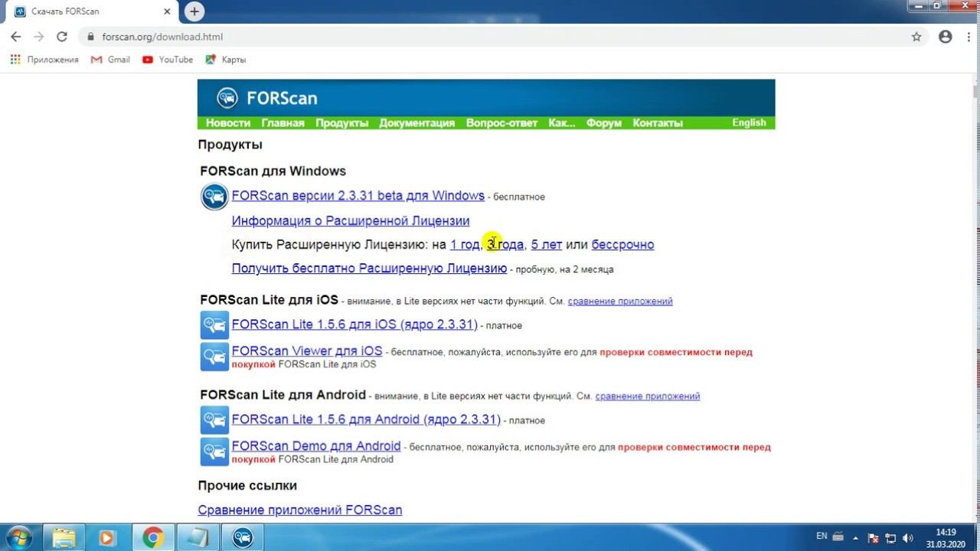Click EN language indicator in tray
This screenshot has width=980, height=551.
coord(822,536)
